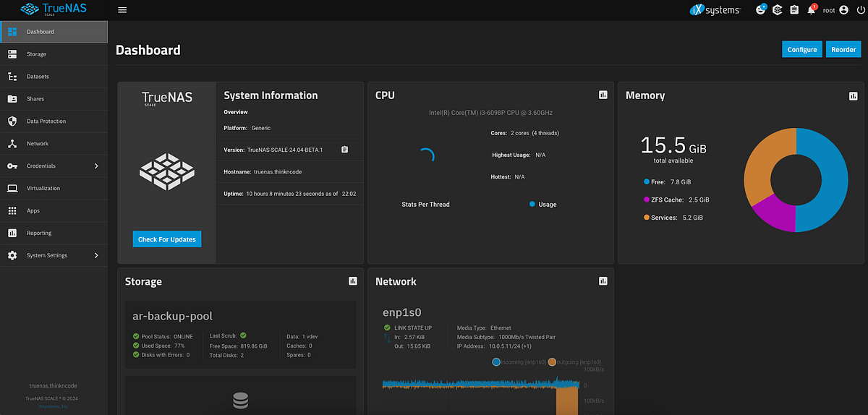The image size is (868, 415).
Task: Click the iXsystems logo
Action: 715,10
